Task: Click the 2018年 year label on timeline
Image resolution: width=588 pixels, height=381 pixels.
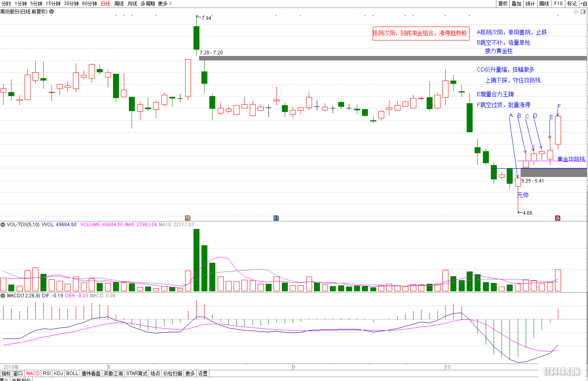Action: [11, 367]
